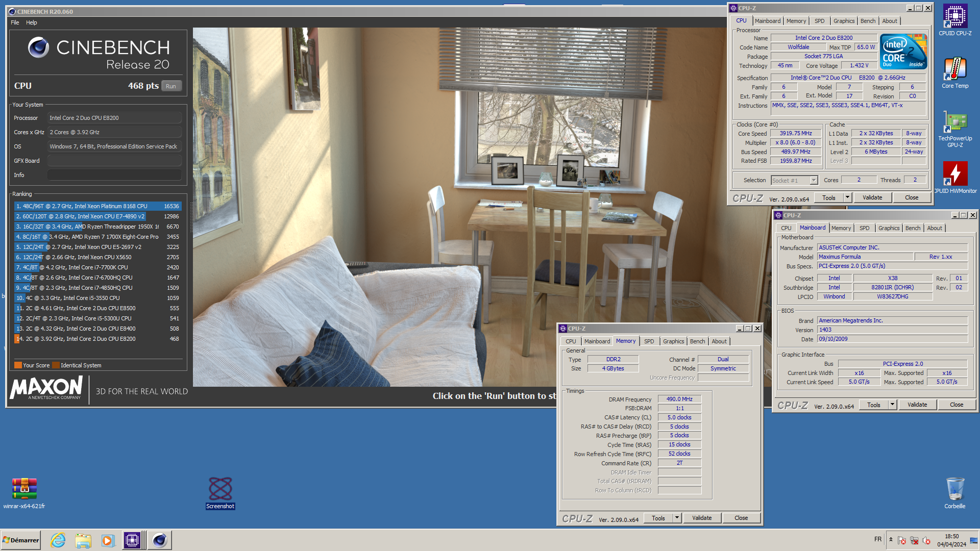
Task: Click the MAXON logo in Cinebench
Action: pyautogui.click(x=46, y=388)
